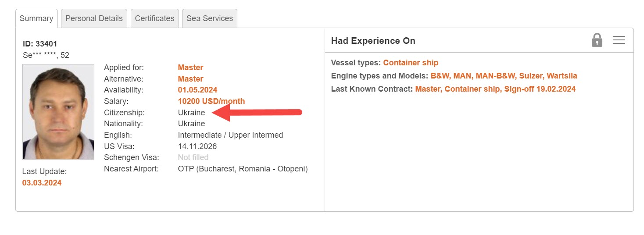Switch to the Summary tab
644x235 pixels.
[36, 18]
